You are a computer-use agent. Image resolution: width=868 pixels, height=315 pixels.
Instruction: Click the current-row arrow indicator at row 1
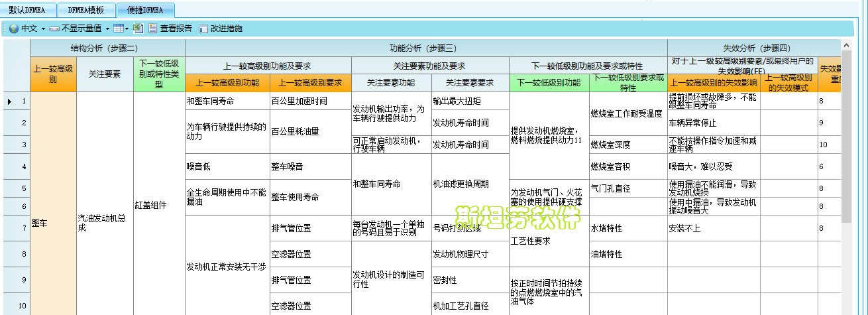(9, 101)
